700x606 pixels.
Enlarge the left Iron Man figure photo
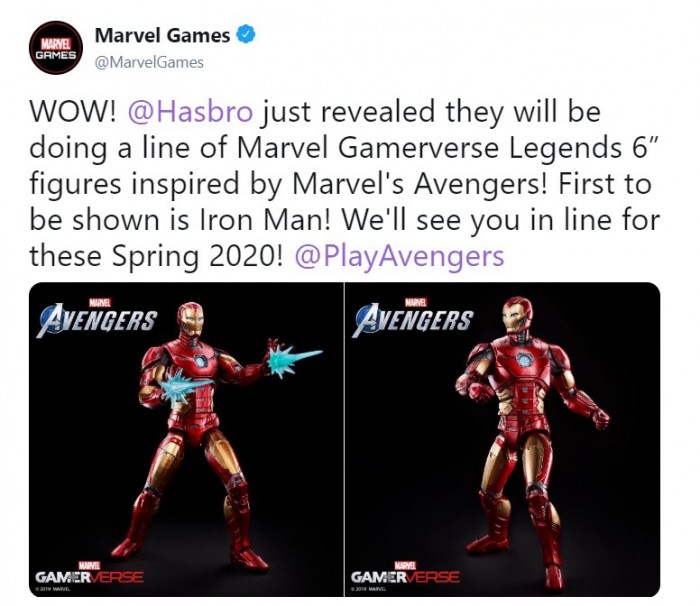point(186,439)
